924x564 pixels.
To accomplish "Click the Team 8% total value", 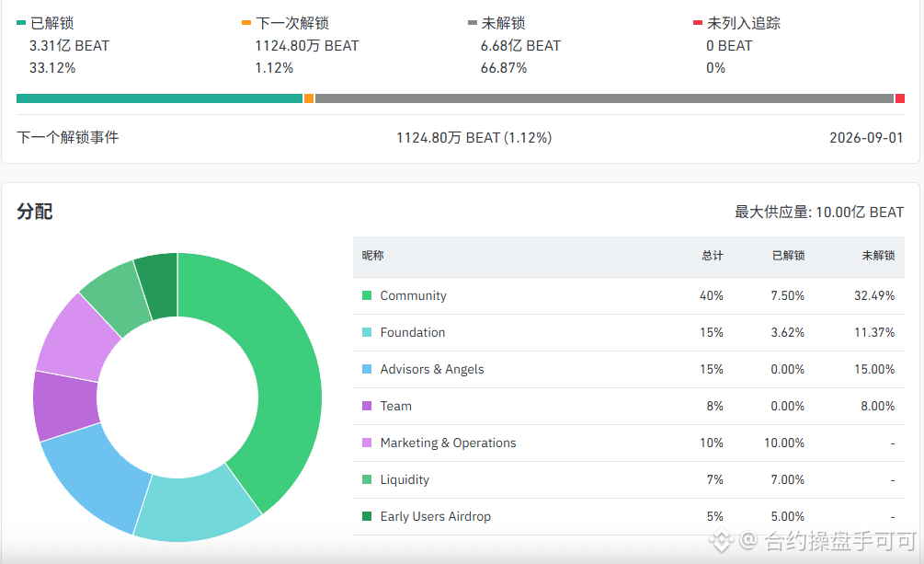I will [x=714, y=406].
